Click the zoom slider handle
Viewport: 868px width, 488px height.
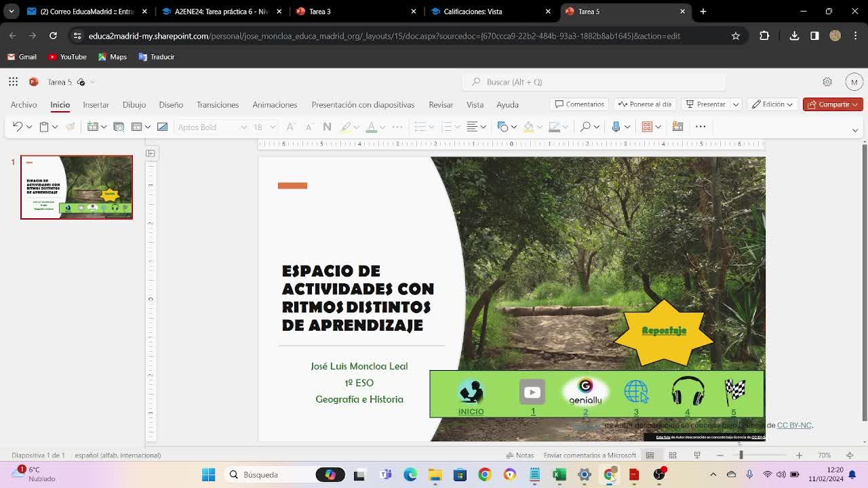point(741,455)
